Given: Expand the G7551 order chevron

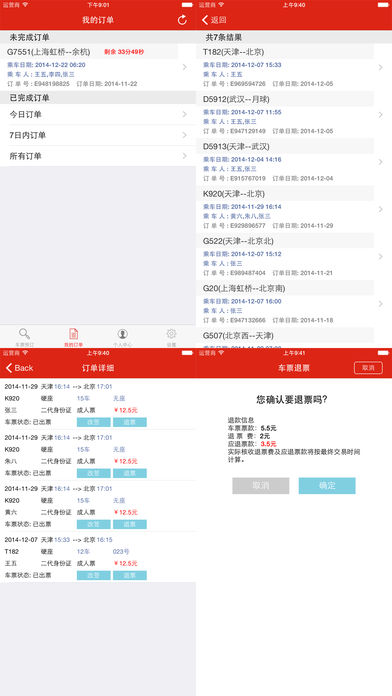Looking at the screenshot, I should (x=185, y=67).
